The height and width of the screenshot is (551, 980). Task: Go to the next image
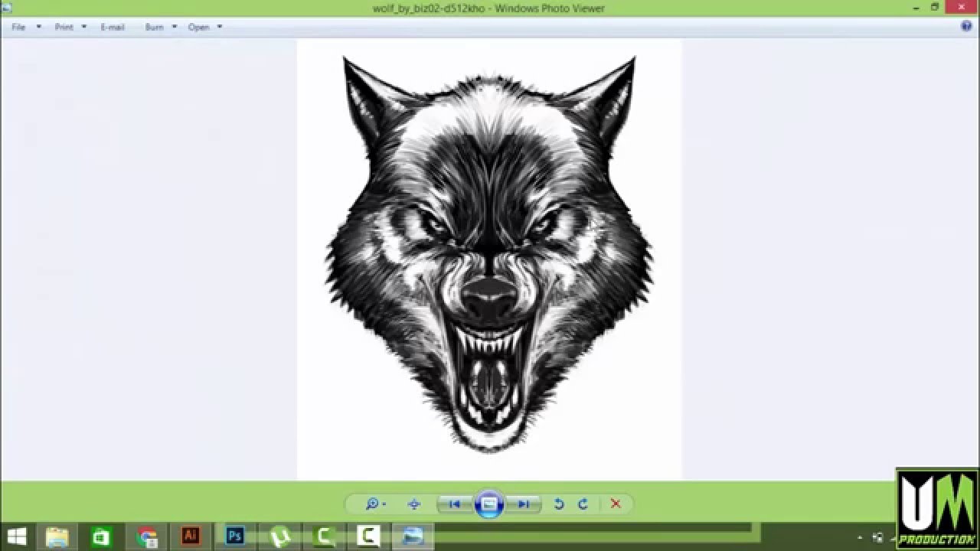tap(524, 504)
